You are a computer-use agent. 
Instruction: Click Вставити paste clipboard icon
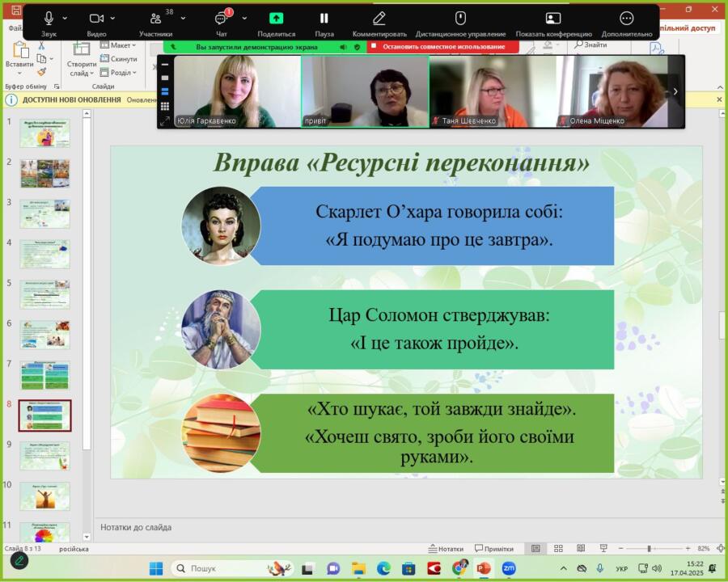tap(19, 51)
